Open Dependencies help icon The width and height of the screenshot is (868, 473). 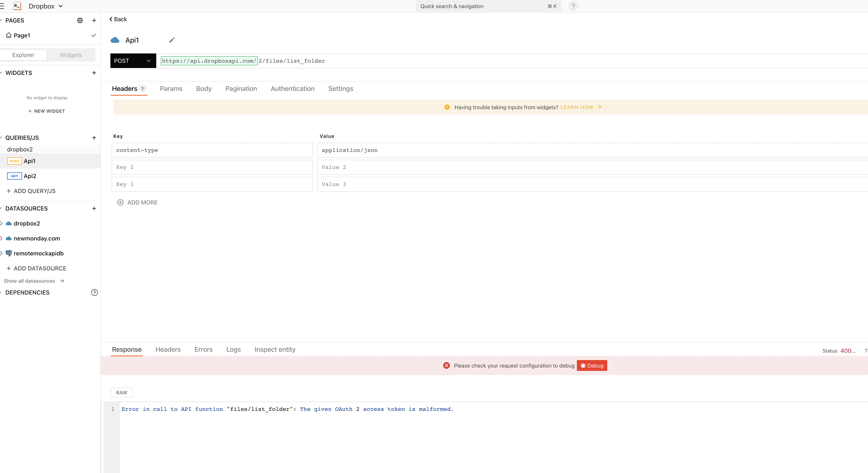[x=94, y=292]
